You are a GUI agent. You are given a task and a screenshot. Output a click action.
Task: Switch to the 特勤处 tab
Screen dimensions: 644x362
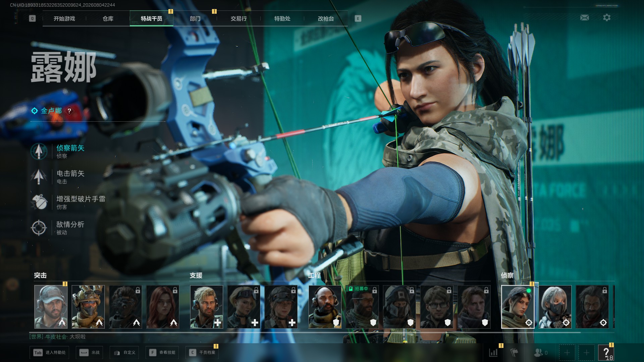click(x=282, y=18)
